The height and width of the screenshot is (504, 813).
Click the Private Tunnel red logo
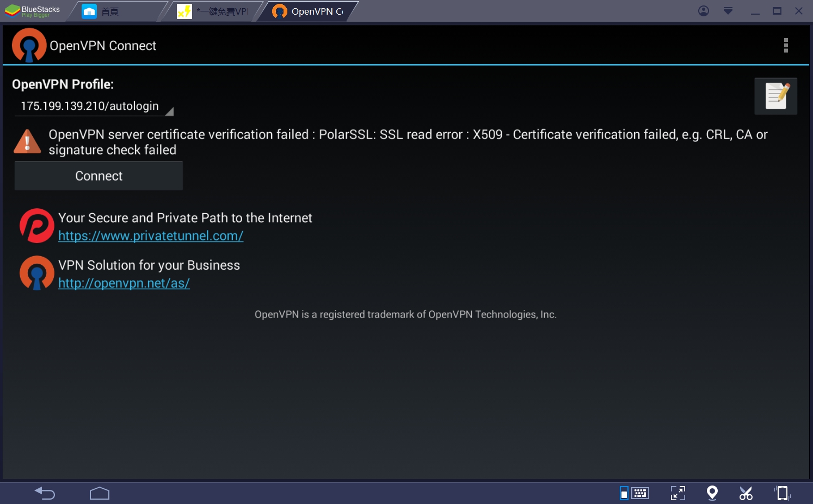tap(37, 226)
